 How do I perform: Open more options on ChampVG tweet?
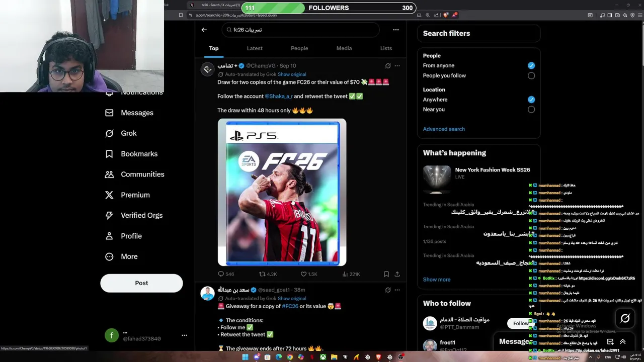coord(397,66)
